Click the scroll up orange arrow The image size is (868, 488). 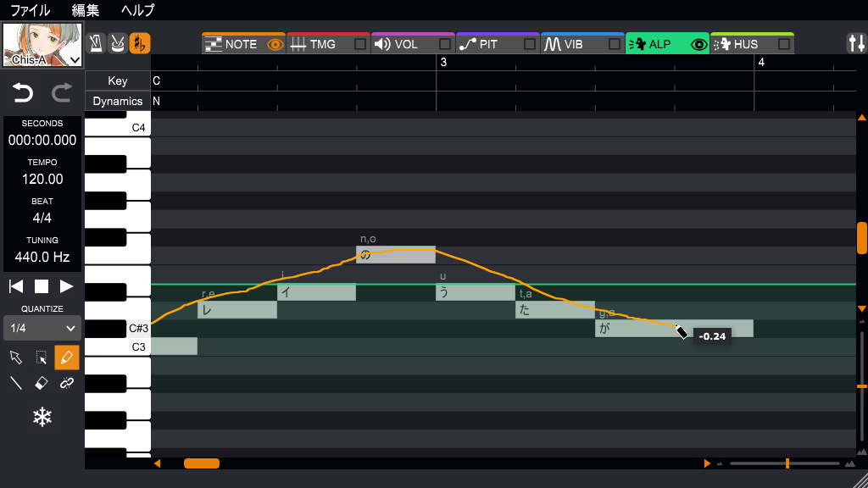pos(862,117)
